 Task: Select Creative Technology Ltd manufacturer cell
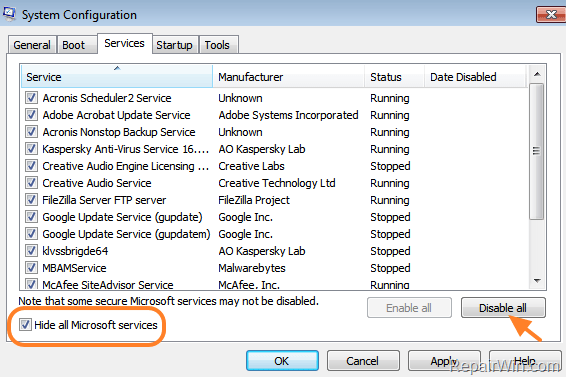click(x=277, y=183)
